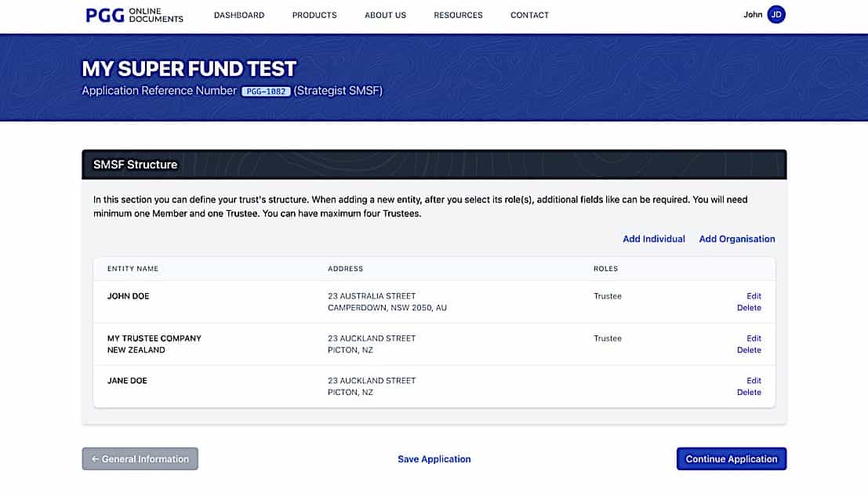
Task: Navigate to Contact page
Action: coord(529,15)
